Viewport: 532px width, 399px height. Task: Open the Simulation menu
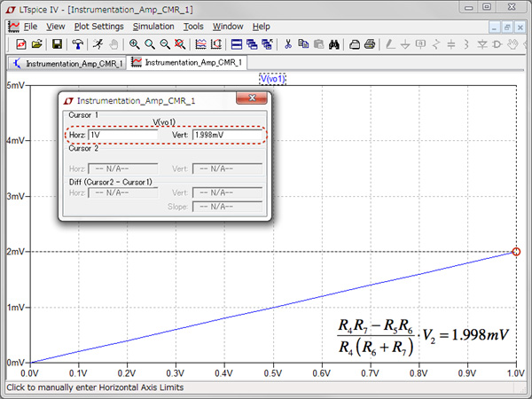coord(153,27)
